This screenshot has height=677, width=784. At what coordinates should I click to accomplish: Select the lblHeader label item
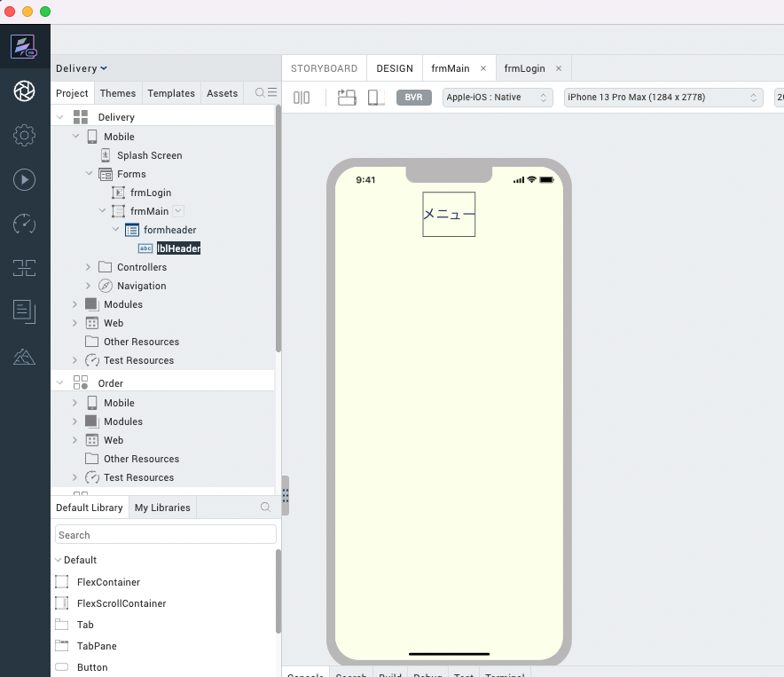tap(178, 248)
